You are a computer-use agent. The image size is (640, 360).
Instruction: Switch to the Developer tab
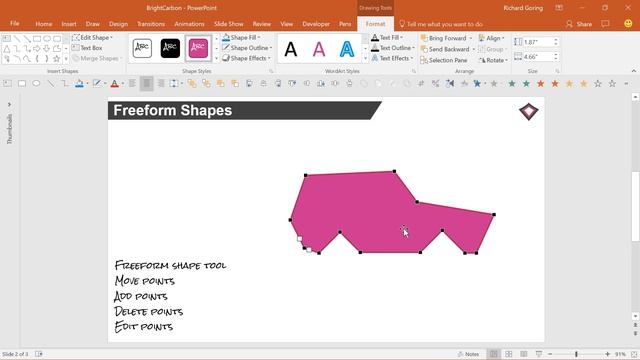pyautogui.click(x=316, y=24)
